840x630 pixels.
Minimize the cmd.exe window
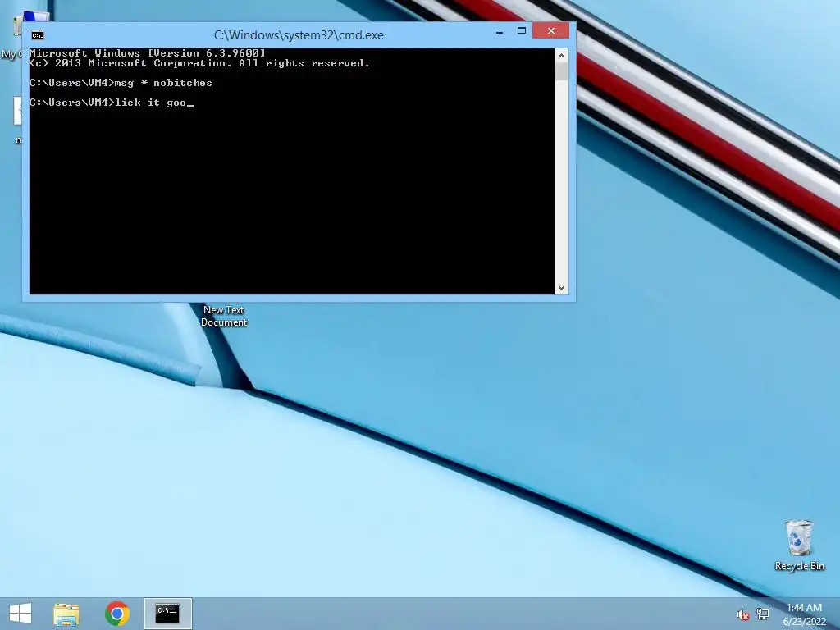pos(500,32)
